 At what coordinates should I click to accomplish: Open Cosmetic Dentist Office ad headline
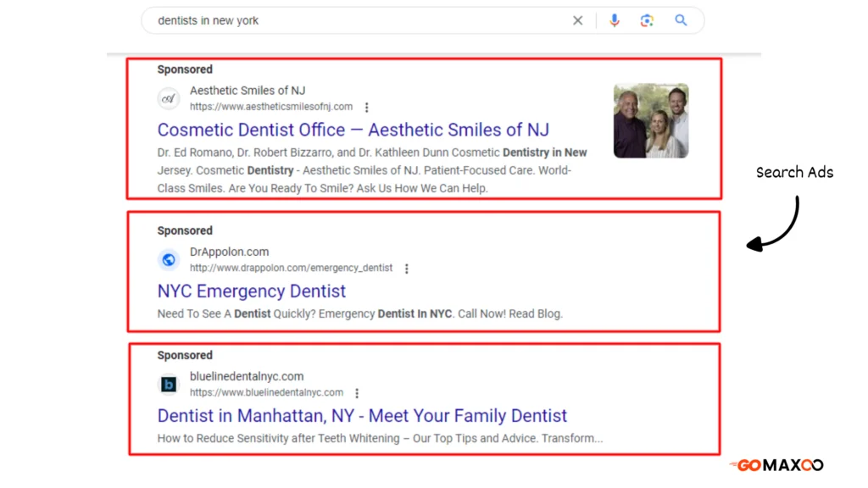click(353, 130)
